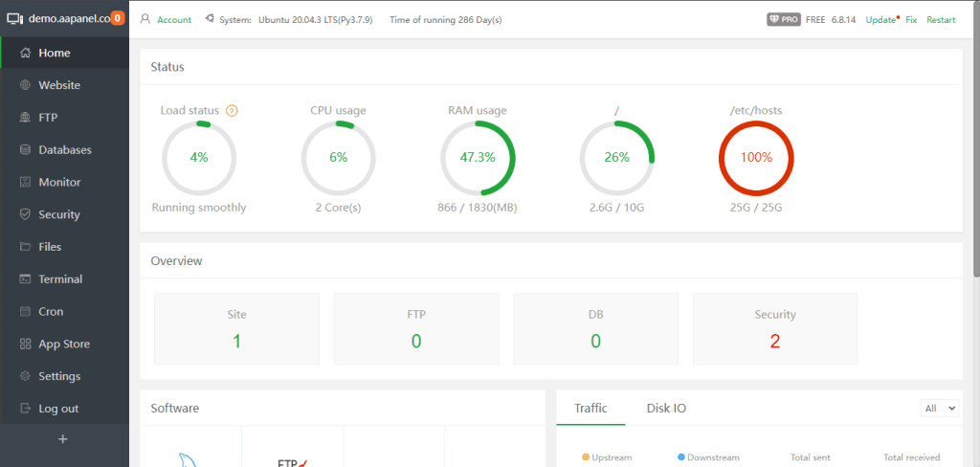Click the RAM usage 47.3% gauge
The image size is (980, 467).
pos(478,158)
